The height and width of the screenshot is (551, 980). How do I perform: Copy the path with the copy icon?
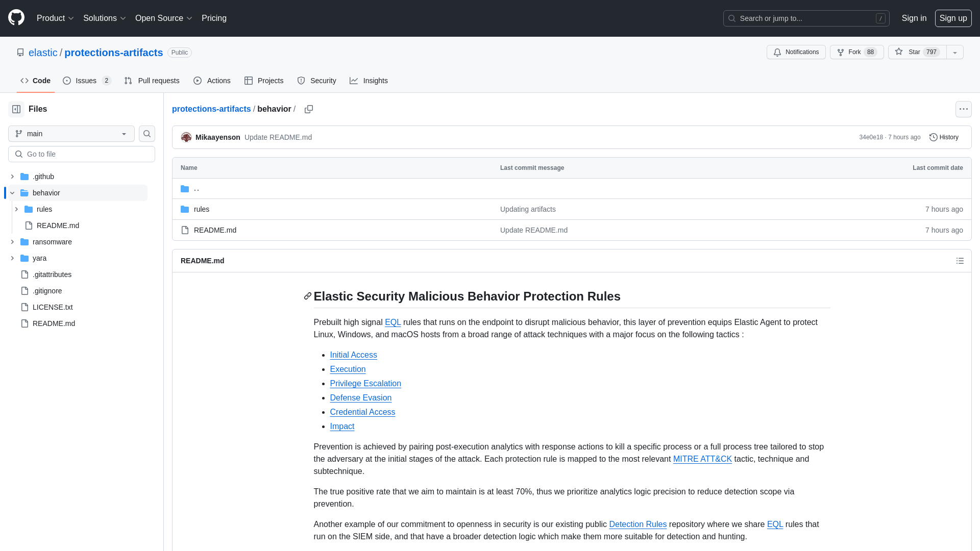(x=309, y=109)
